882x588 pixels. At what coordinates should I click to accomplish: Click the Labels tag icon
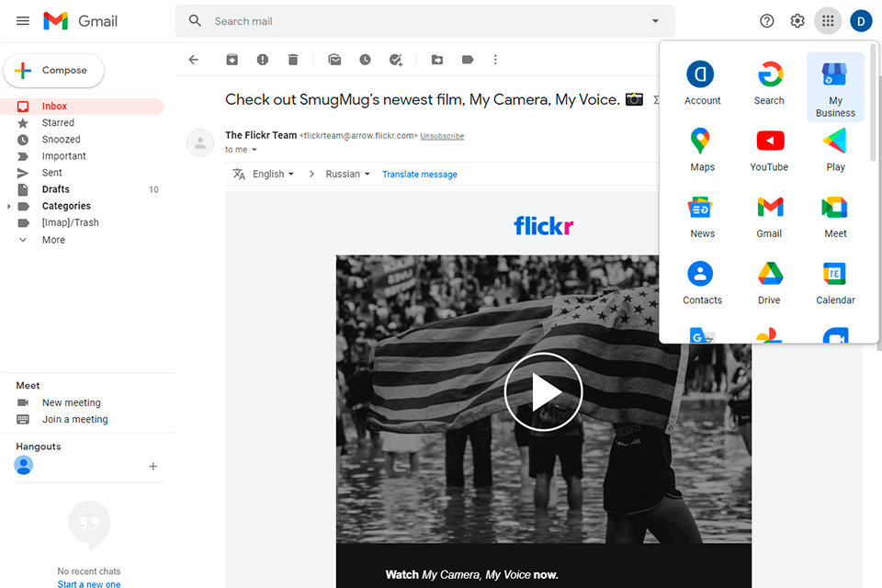pyautogui.click(x=468, y=60)
